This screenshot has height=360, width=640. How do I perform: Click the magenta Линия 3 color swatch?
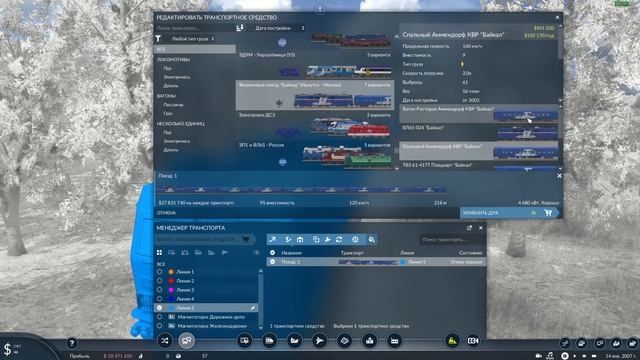pos(171,290)
